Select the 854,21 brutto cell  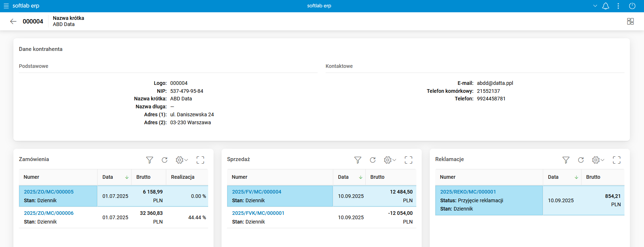[603, 200]
